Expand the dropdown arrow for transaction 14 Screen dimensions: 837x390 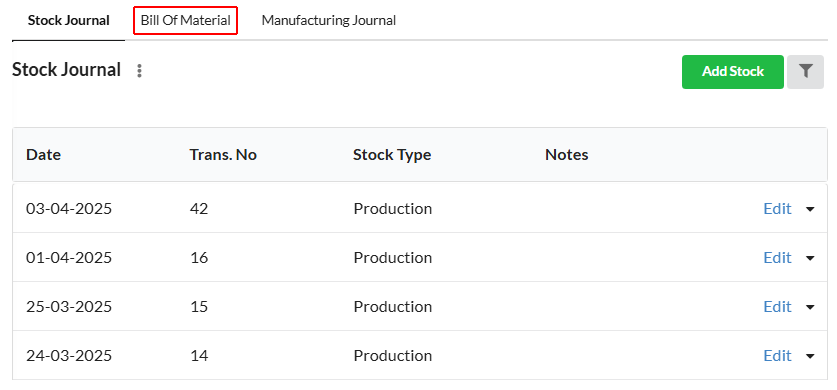810,356
